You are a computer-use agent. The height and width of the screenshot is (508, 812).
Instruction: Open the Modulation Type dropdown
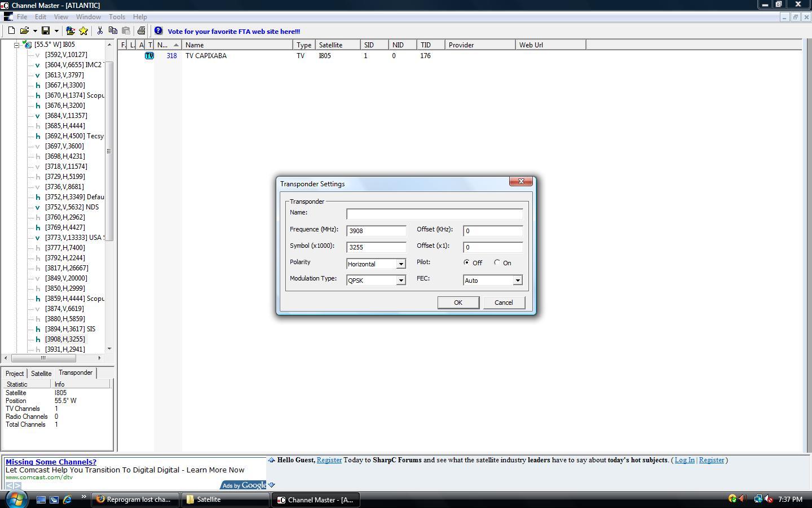[x=401, y=281]
